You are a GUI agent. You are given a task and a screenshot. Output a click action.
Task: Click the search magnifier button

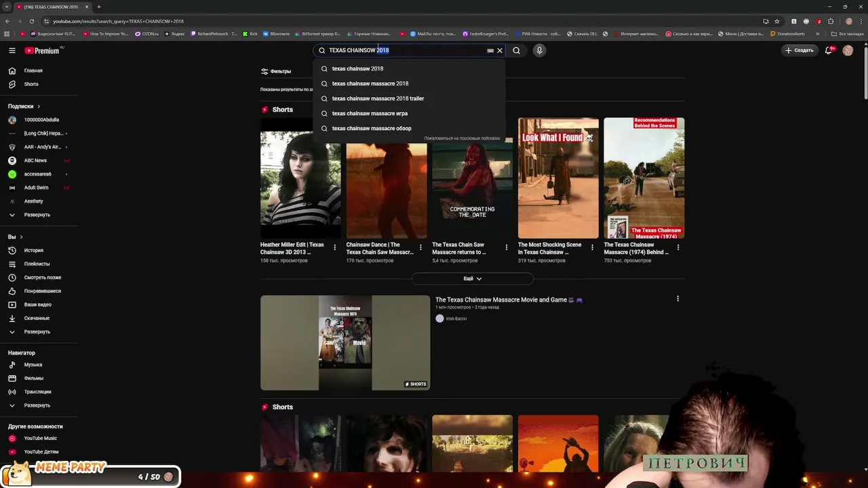pyautogui.click(x=517, y=50)
